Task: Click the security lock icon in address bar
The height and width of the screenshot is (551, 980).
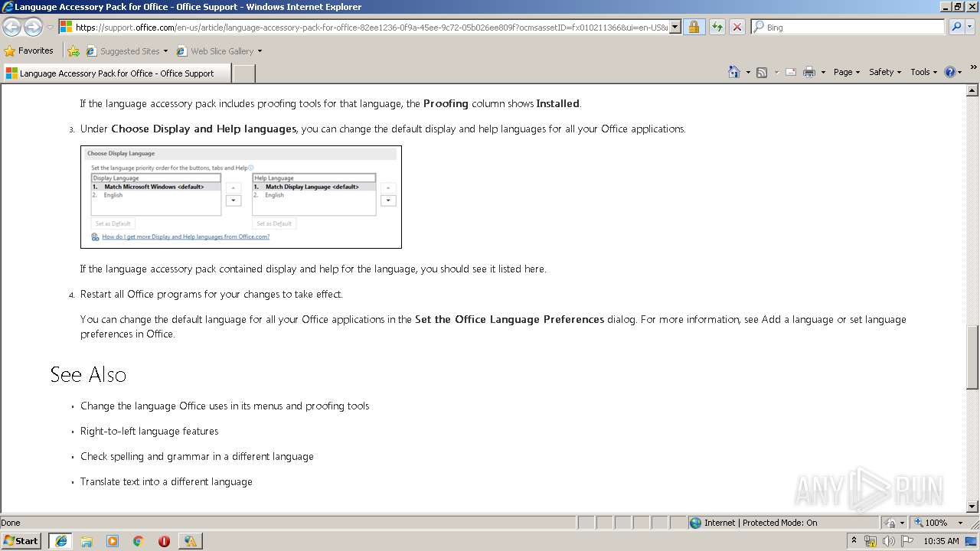Action: 694,28
